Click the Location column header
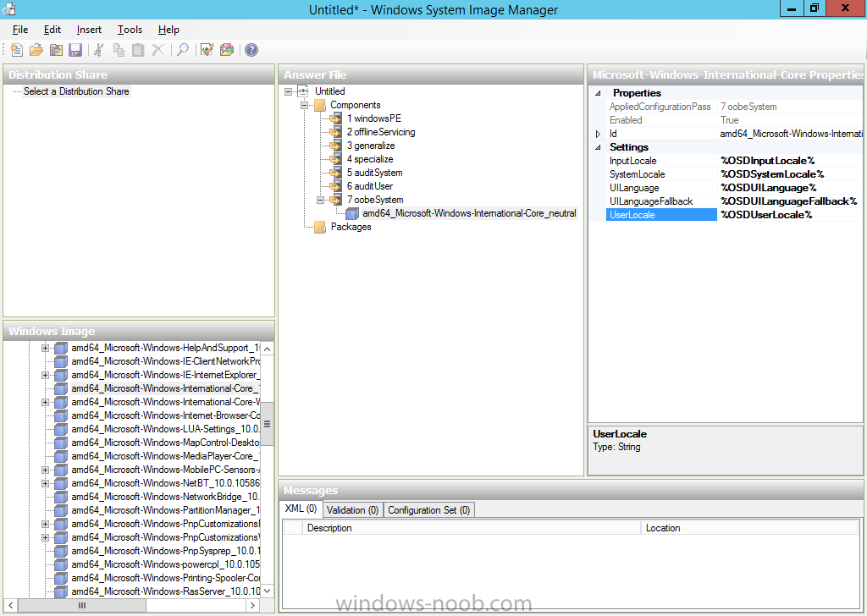Image resolution: width=867 pixels, height=616 pixels. click(x=749, y=528)
